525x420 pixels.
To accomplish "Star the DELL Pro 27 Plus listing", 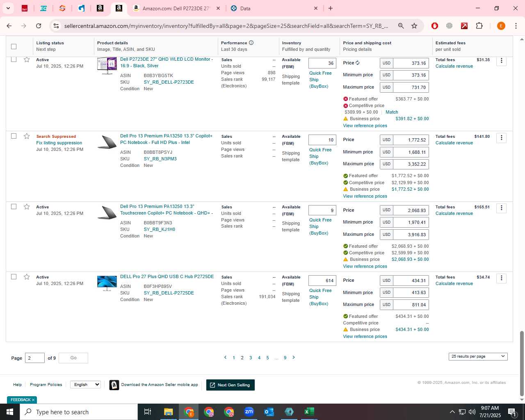I will click(27, 277).
